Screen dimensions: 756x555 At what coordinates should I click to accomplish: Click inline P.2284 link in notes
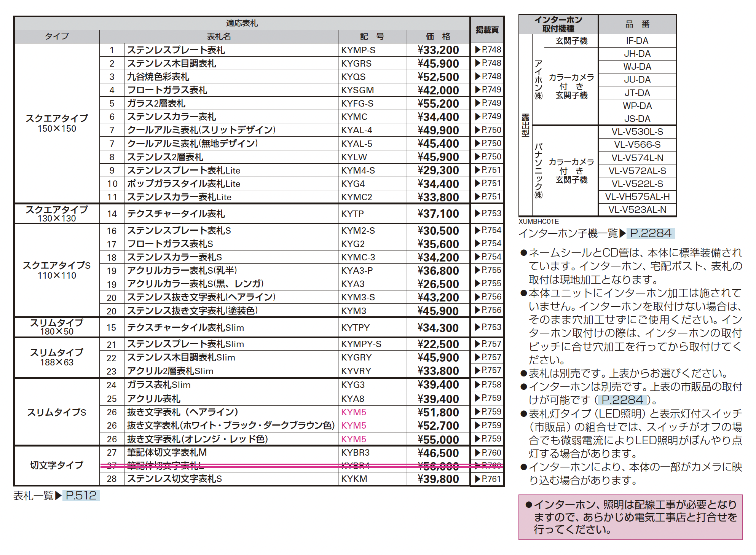pyautogui.click(x=622, y=400)
